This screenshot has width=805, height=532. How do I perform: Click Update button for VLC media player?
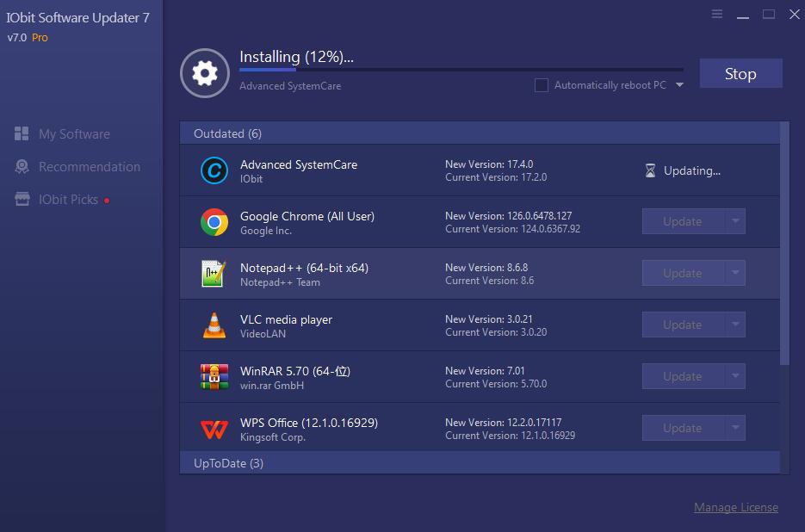(684, 325)
